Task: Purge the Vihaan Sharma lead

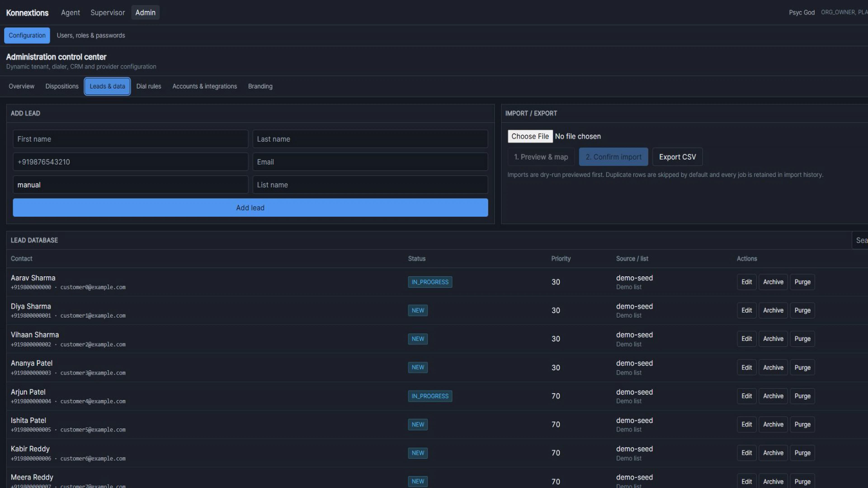Action: pyautogui.click(x=802, y=339)
